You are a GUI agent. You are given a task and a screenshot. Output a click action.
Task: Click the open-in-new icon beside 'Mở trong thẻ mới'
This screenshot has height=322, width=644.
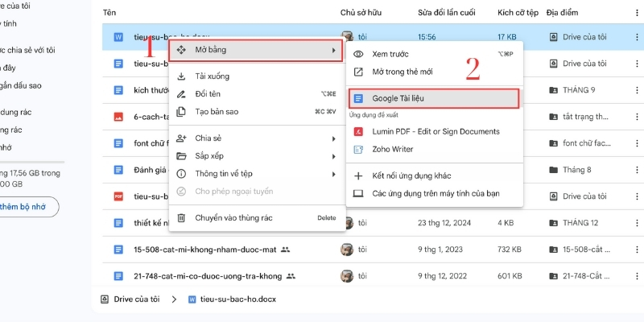(358, 72)
